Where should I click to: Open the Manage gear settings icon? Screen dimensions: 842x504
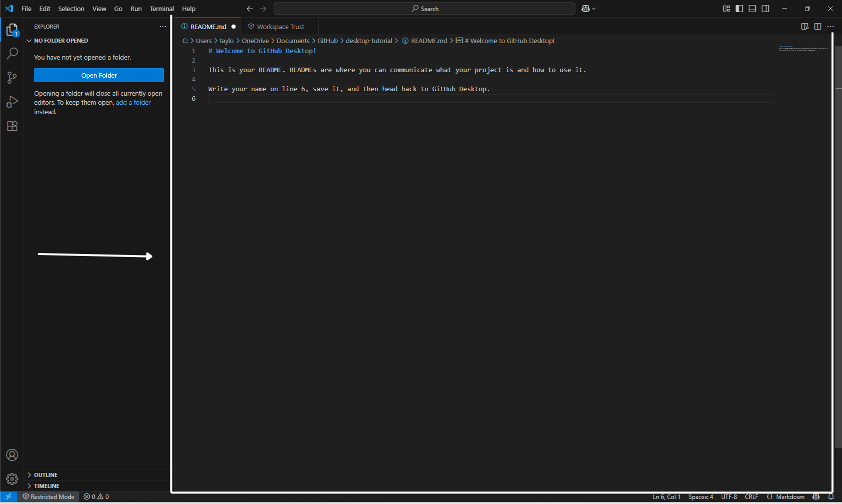12,479
